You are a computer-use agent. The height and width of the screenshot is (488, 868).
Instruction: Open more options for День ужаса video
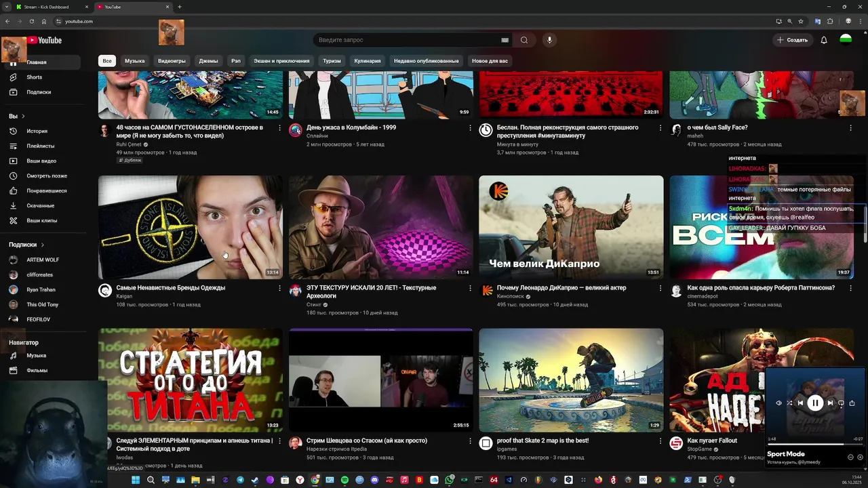[x=469, y=128]
